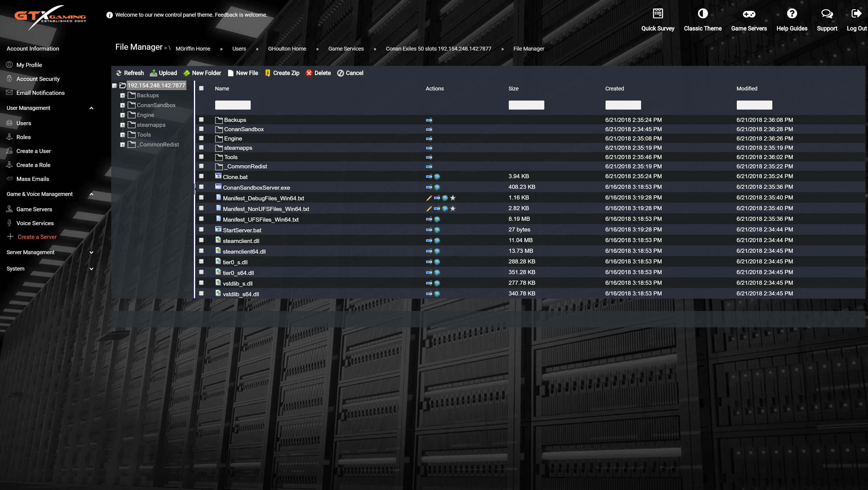Open the edit pencil icon for Manifest_DebugFiles_Win64.txt

428,198
